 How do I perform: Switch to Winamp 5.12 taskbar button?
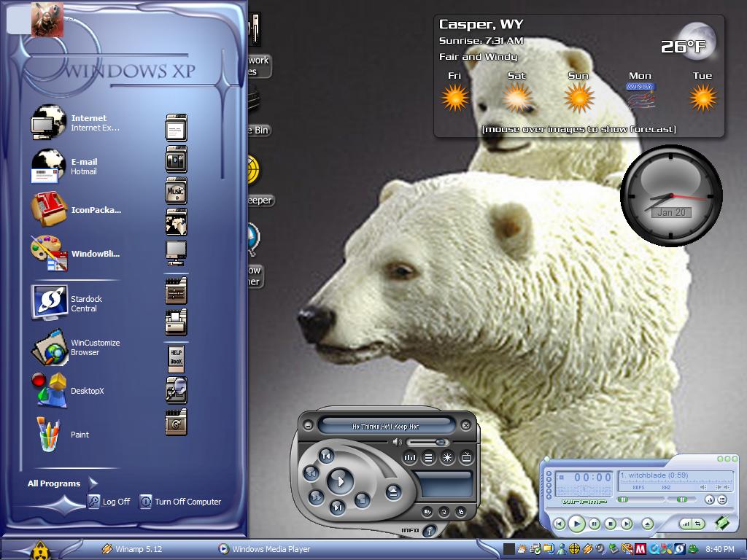pyautogui.click(x=133, y=549)
